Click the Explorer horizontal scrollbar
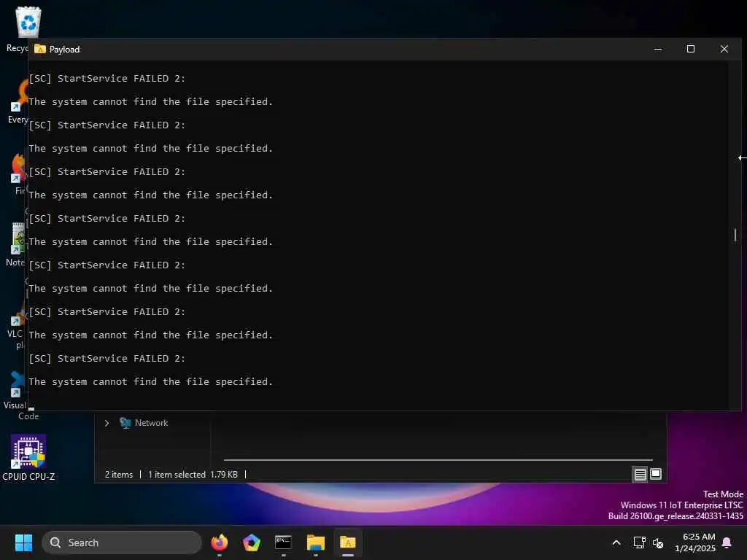The height and width of the screenshot is (560, 747). pos(438,460)
